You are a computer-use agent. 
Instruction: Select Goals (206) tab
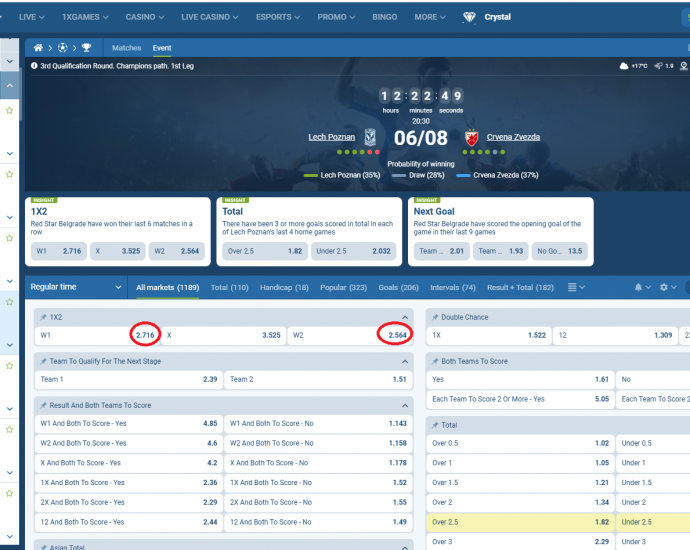pos(398,287)
